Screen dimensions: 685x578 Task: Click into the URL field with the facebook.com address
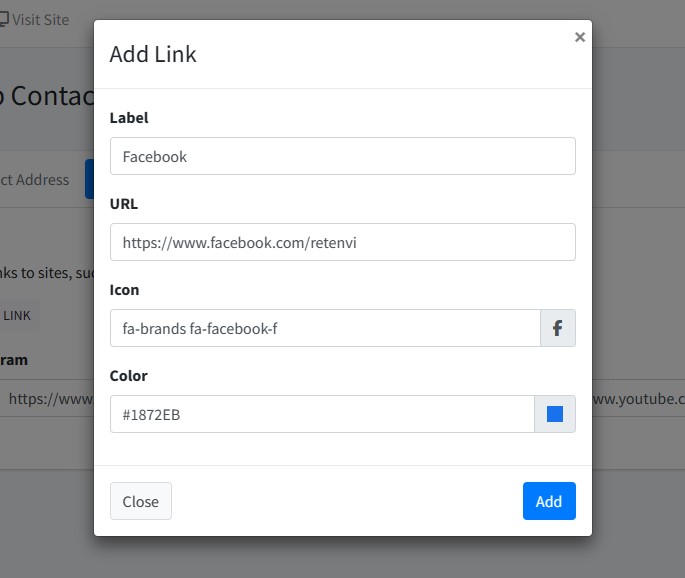[342, 242]
